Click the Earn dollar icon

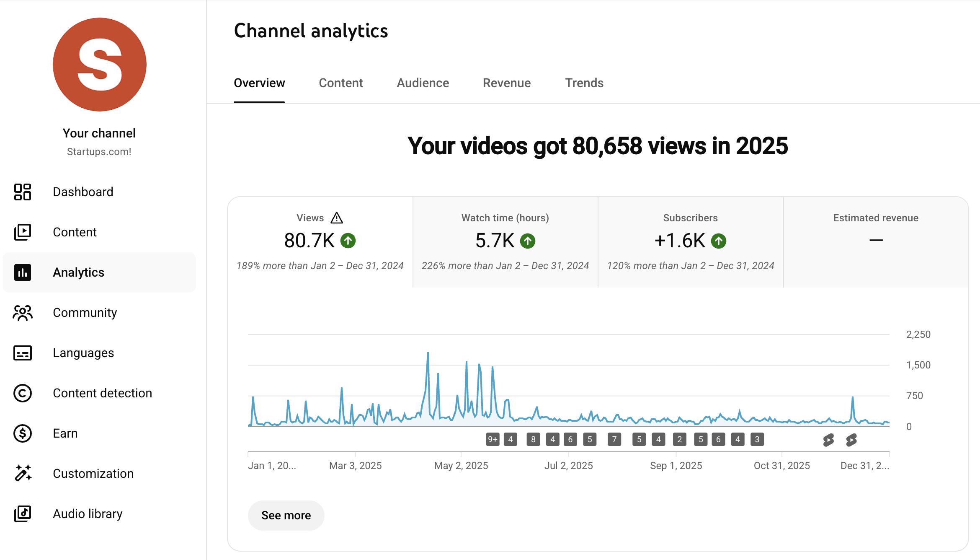[23, 433]
